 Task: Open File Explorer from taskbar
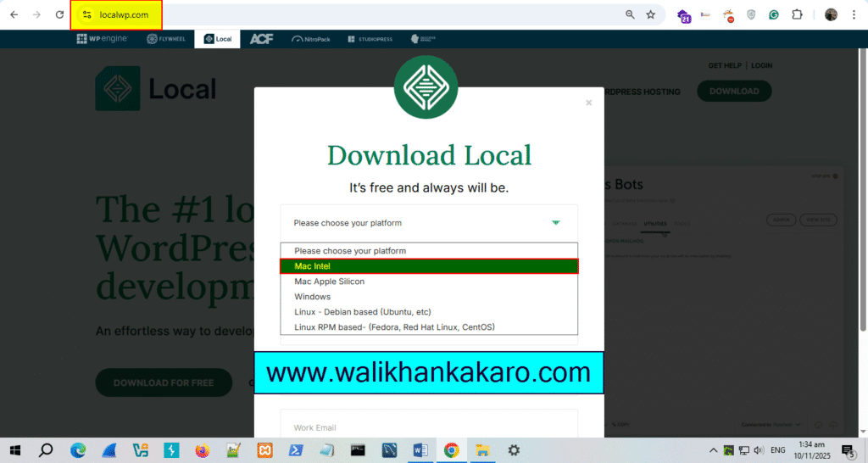coord(482,450)
